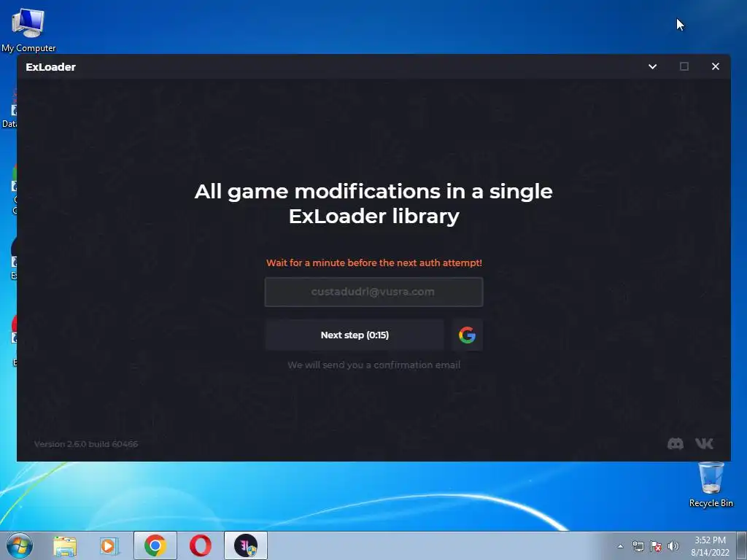Open the VK social link icon
Image resolution: width=747 pixels, height=560 pixels.
point(704,444)
